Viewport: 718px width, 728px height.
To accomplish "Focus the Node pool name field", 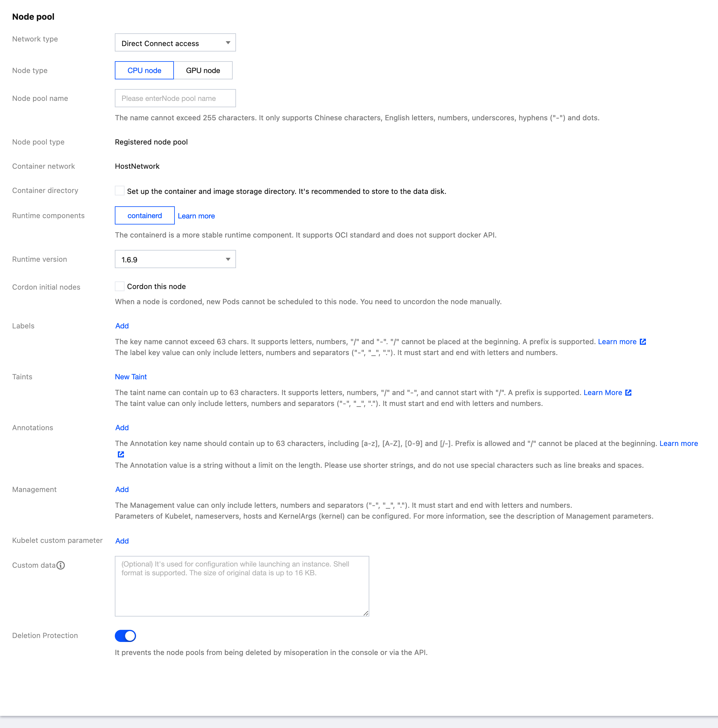I will tap(175, 98).
